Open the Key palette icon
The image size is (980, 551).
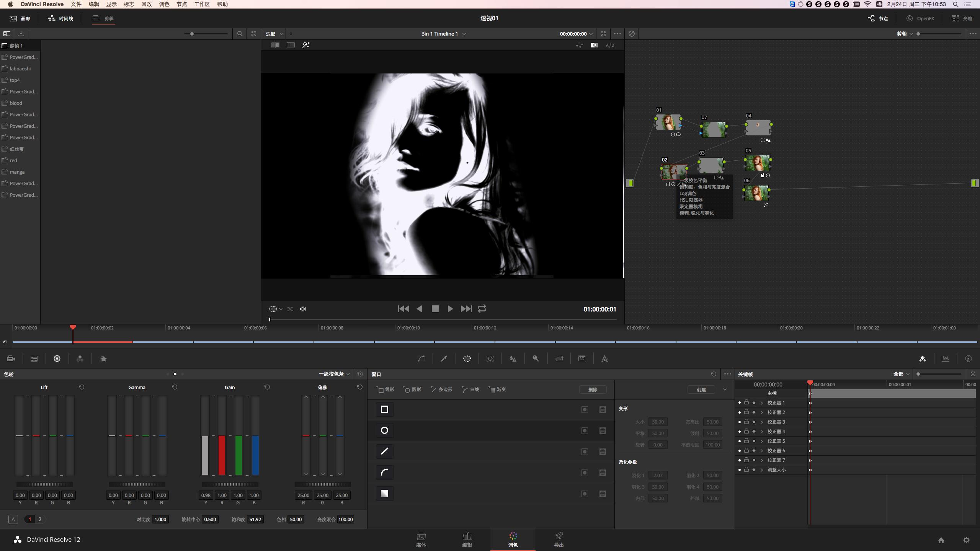point(536,359)
